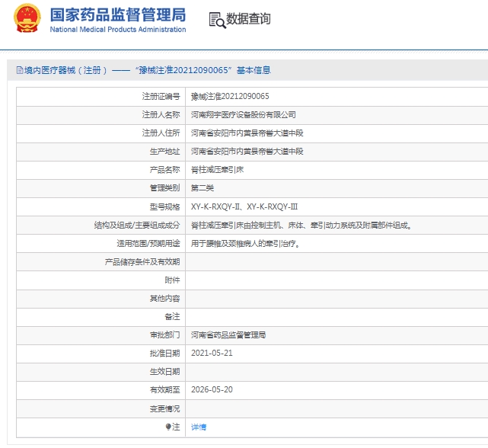Click the 批准日期 label
The image size is (488, 448).
pyautogui.click(x=164, y=354)
